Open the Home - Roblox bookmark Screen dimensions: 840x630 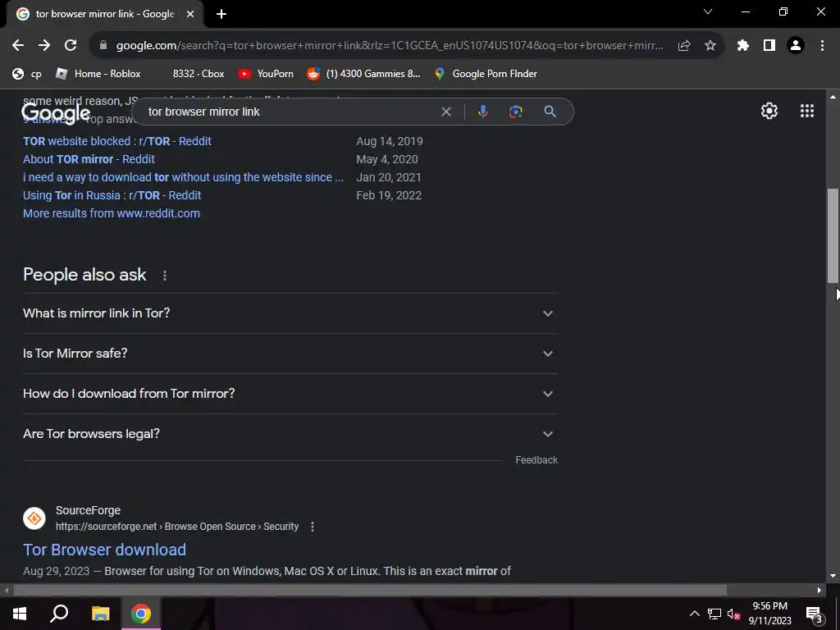[98, 74]
